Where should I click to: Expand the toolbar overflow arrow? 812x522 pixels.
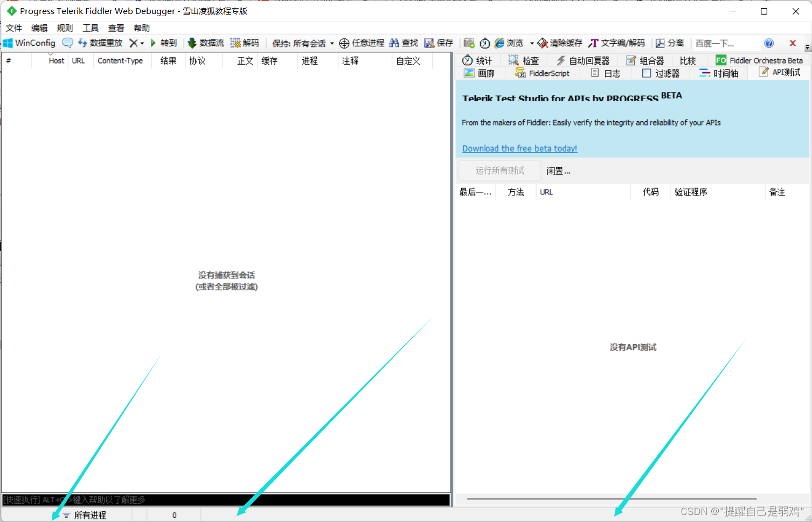[x=807, y=47]
